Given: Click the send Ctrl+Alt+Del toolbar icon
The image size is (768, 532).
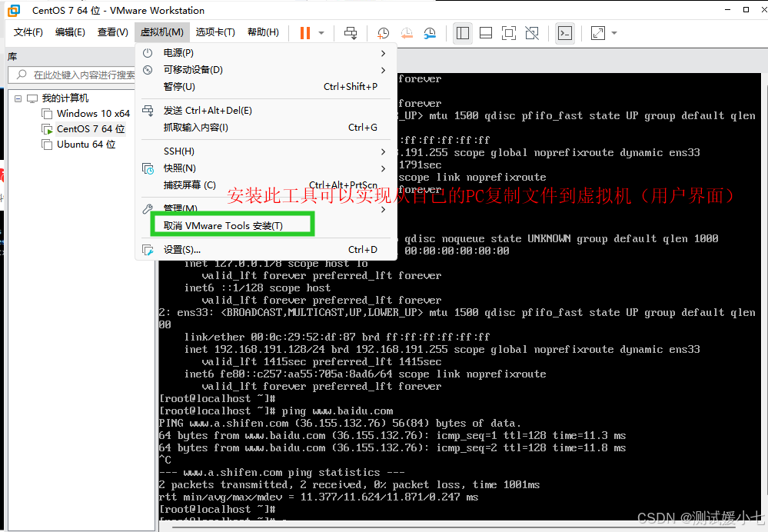Looking at the screenshot, I should [x=351, y=33].
